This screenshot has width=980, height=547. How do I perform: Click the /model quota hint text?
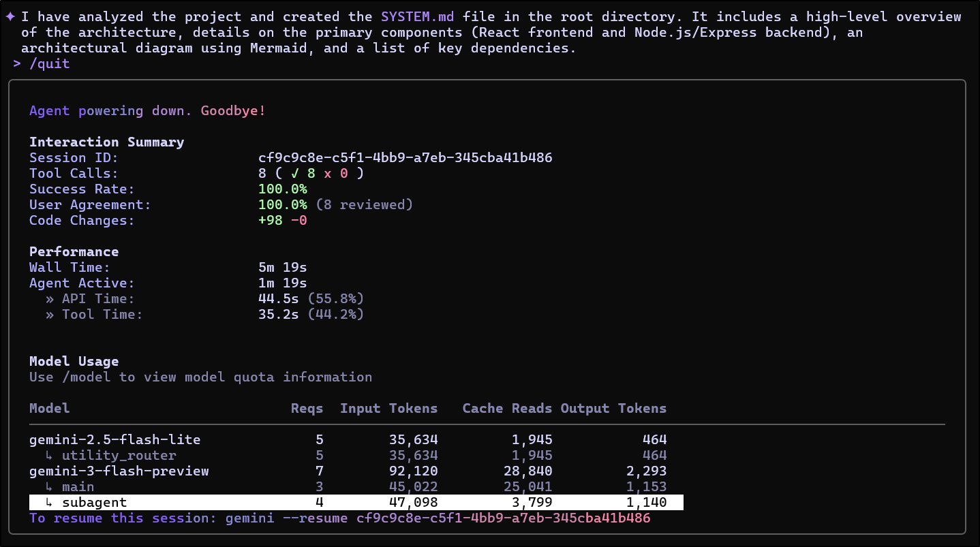click(200, 377)
